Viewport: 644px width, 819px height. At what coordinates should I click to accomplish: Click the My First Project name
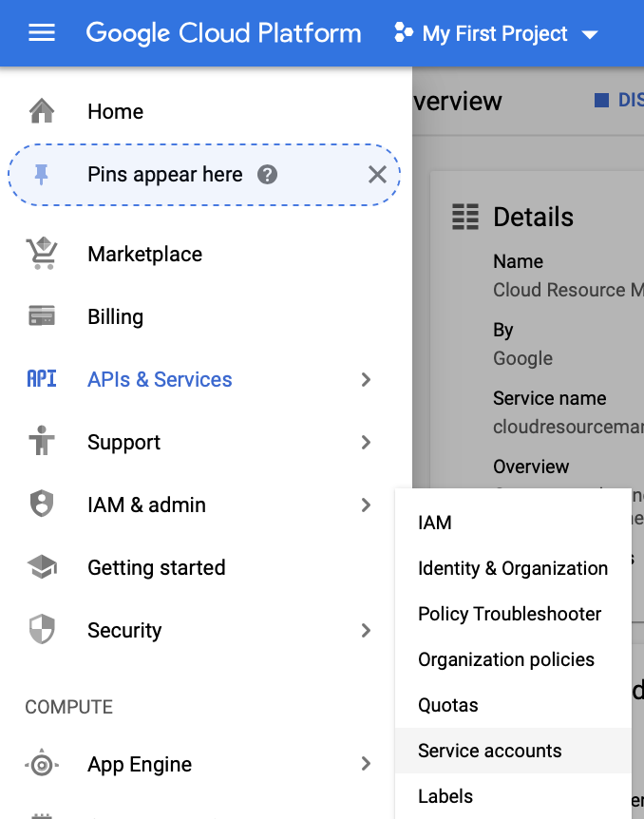click(495, 34)
